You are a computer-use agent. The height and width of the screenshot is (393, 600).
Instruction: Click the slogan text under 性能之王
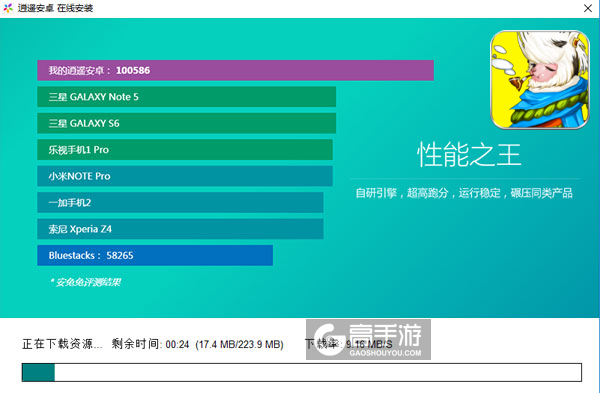pyautogui.click(x=464, y=193)
